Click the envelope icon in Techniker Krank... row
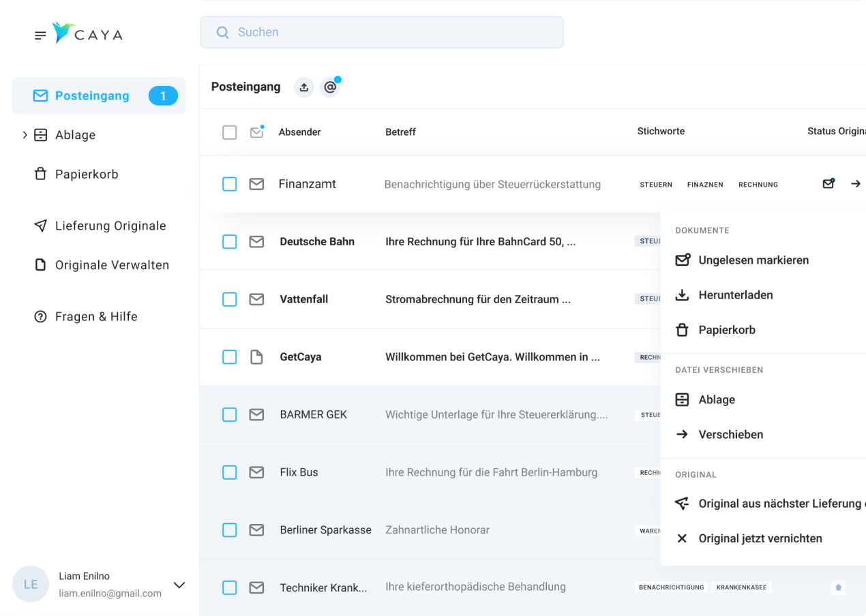This screenshot has width=866, height=616. coord(256,587)
